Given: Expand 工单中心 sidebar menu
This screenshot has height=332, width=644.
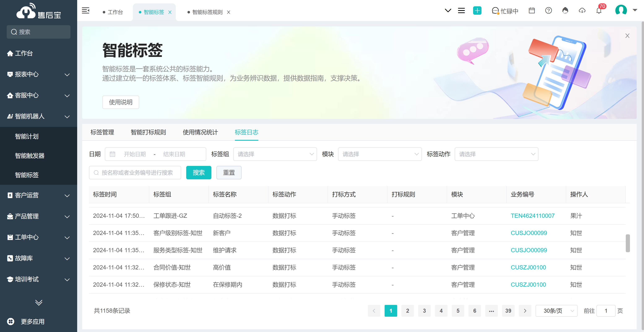Looking at the screenshot, I should tap(39, 237).
